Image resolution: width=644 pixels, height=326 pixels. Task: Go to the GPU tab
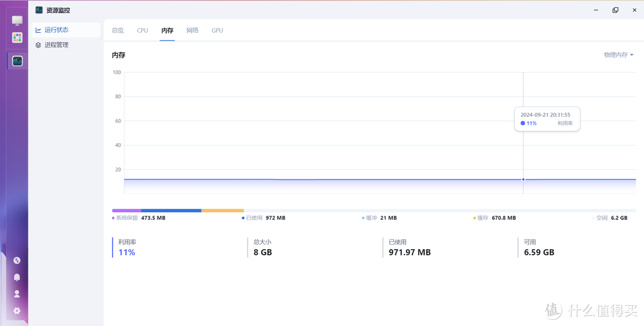coord(217,30)
